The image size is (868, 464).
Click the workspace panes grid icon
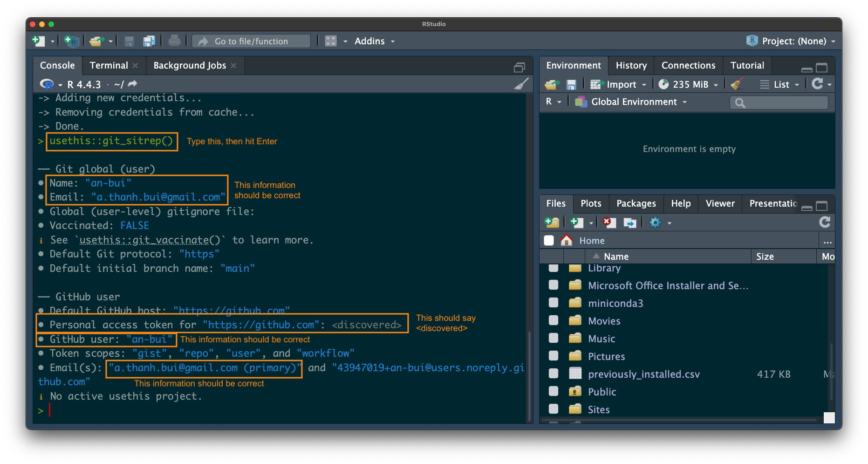[x=330, y=41]
